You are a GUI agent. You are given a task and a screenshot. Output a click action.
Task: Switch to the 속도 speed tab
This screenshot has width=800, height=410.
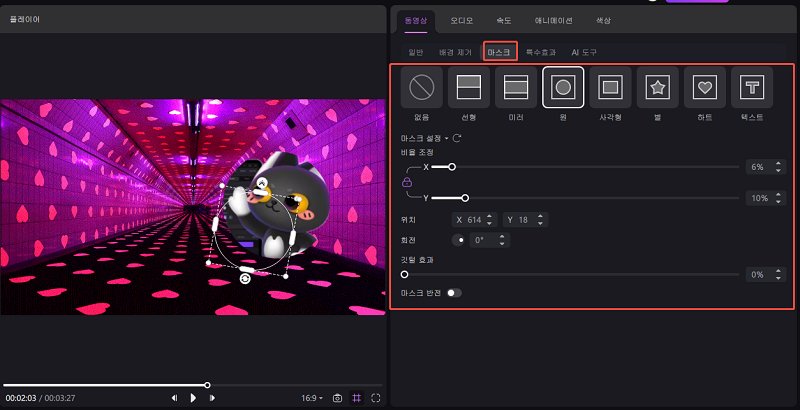pyautogui.click(x=504, y=21)
